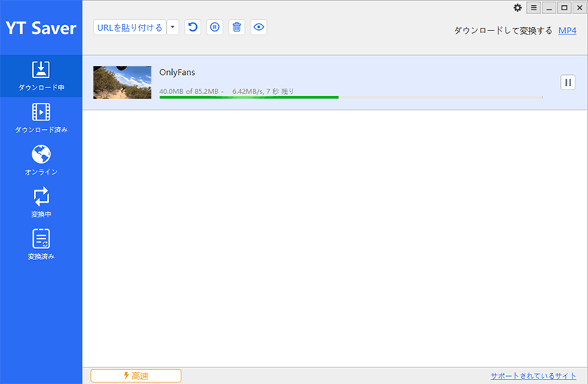588x384 pixels.
Task: Toggle private mode eye icon
Action: pyautogui.click(x=259, y=27)
